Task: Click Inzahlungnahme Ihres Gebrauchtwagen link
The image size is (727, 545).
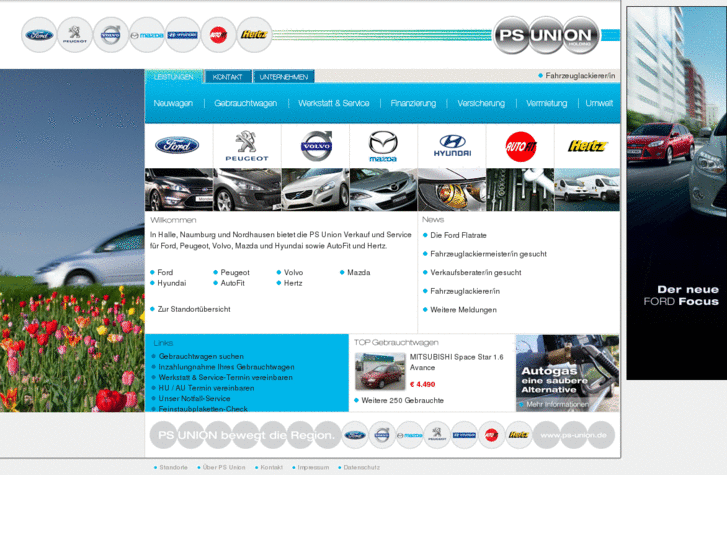Action: pyautogui.click(x=226, y=367)
